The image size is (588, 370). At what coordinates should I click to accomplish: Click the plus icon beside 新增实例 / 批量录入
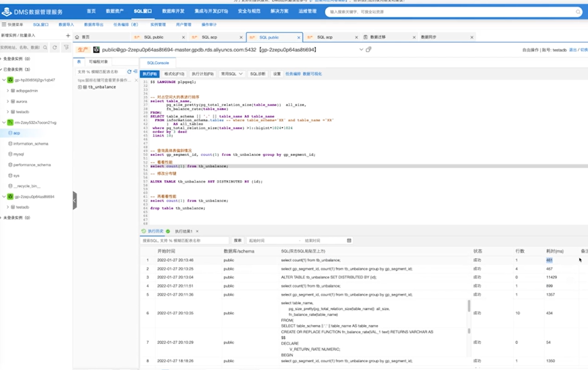[x=68, y=35]
